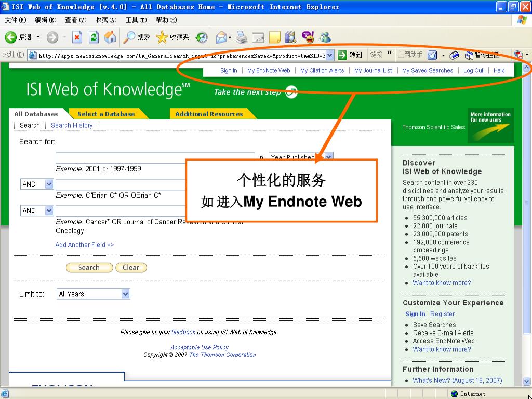Click the Register link in sidebar

click(442, 314)
